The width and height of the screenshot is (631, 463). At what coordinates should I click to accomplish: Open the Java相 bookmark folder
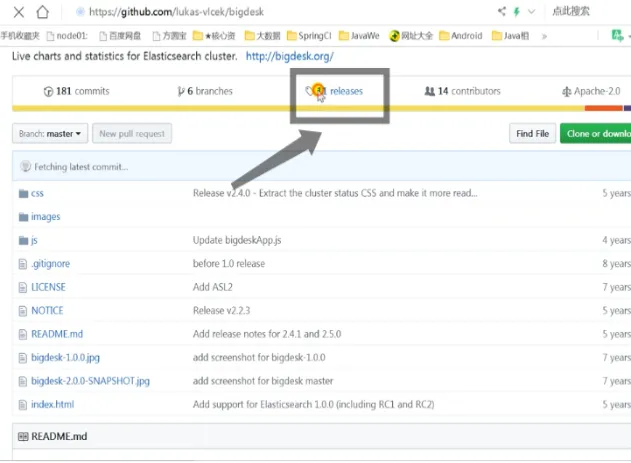click(511, 36)
